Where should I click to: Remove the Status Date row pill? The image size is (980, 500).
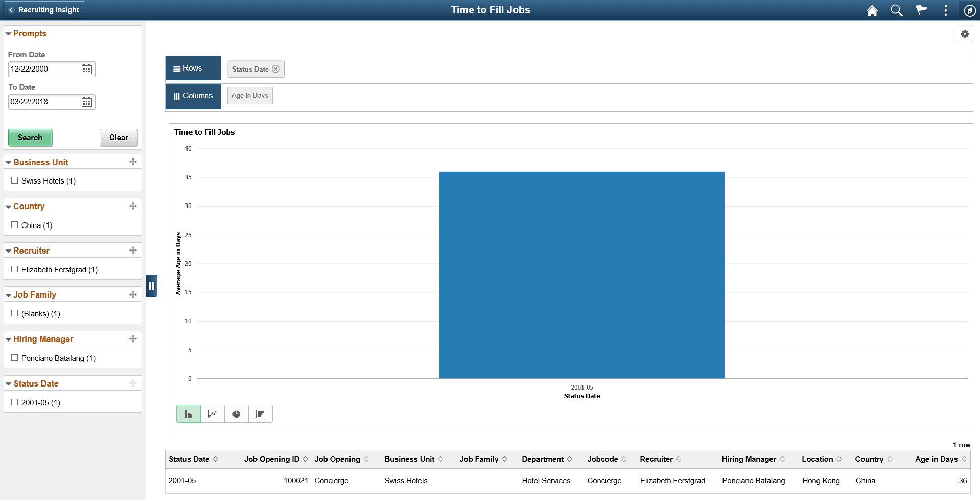pos(275,69)
